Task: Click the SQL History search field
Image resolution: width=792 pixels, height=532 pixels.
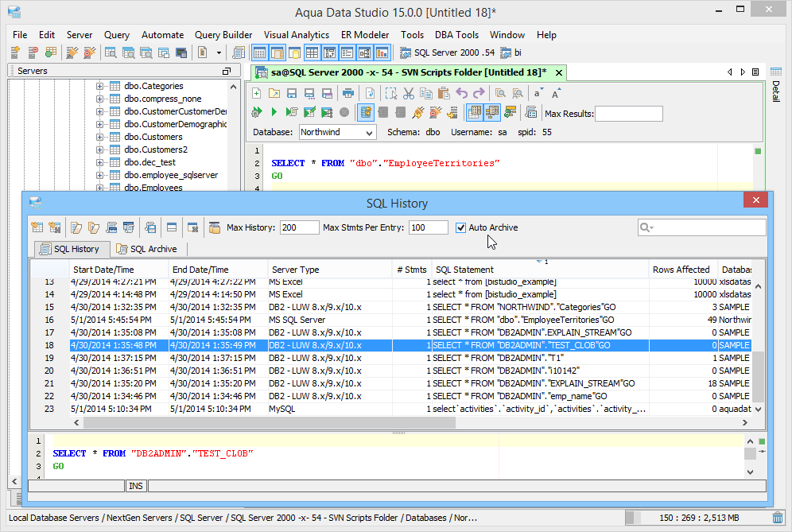Action: click(701, 228)
